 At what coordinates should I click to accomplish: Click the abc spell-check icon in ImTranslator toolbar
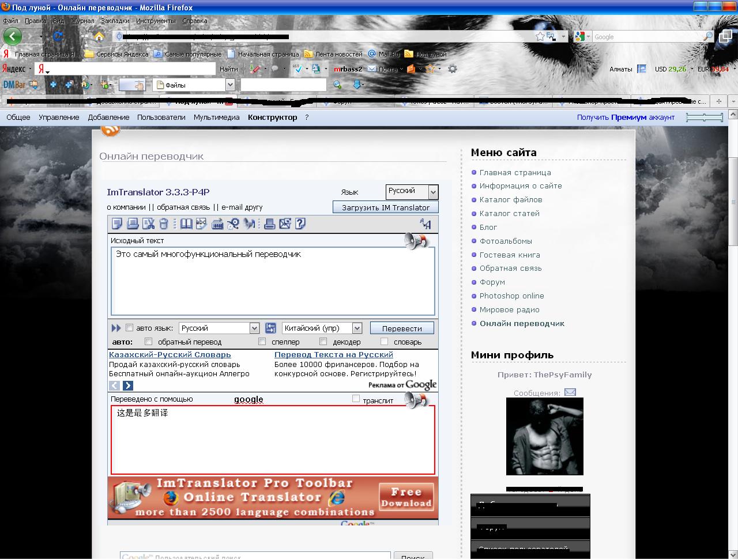pos(201,224)
